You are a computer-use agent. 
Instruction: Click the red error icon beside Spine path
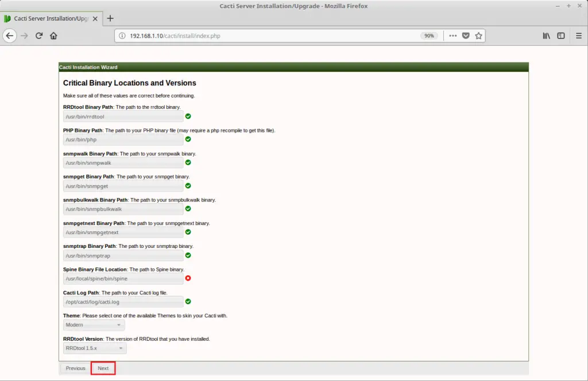pos(188,278)
